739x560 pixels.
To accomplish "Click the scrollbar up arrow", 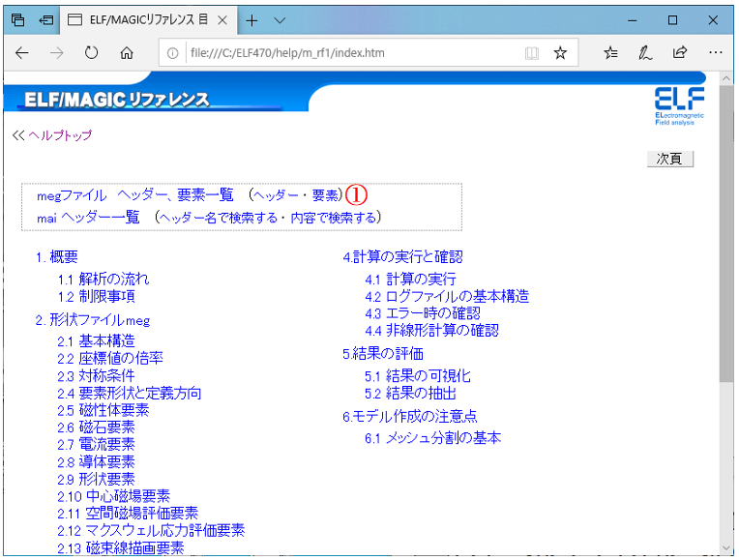I will pos(726,78).
